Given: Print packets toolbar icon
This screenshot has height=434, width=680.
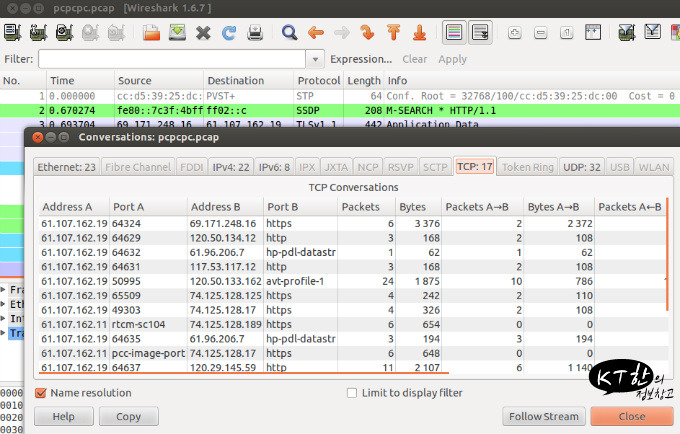Looking at the screenshot, I should coord(255,33).
